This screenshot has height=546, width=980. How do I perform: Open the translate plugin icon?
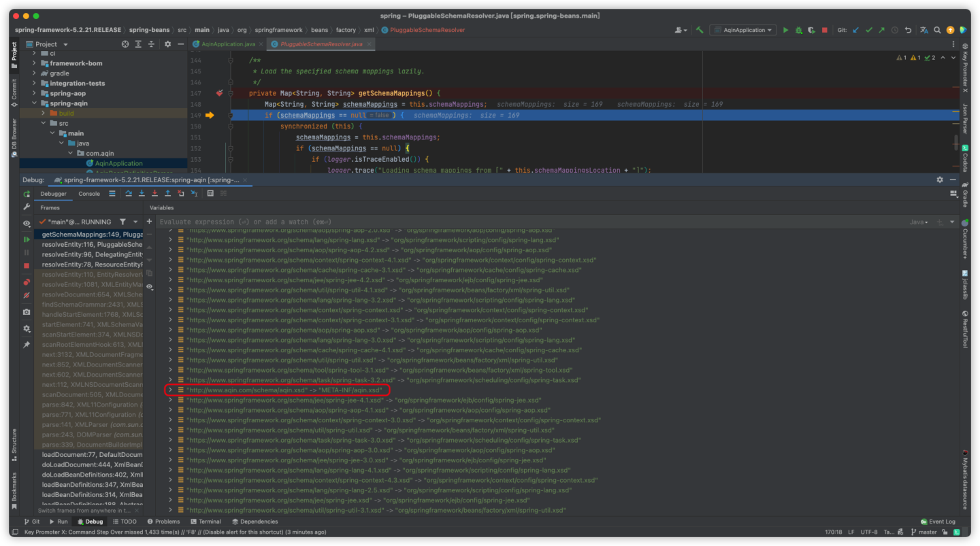coord(924,30)
